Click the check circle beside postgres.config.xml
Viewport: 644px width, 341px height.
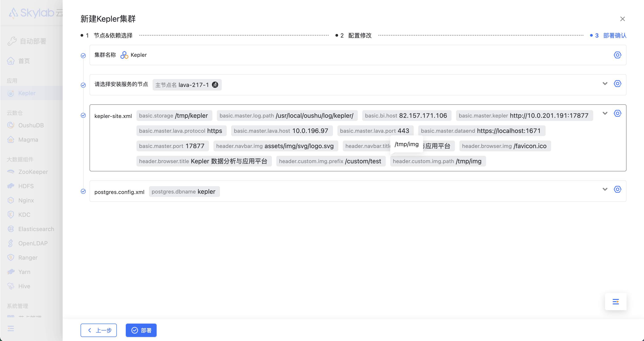[83, 191]
